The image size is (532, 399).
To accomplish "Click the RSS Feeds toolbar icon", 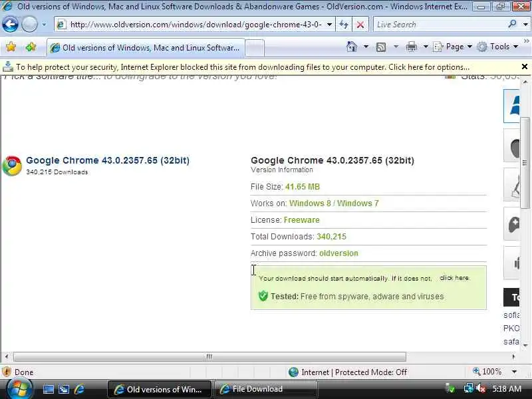I will 381,47.
